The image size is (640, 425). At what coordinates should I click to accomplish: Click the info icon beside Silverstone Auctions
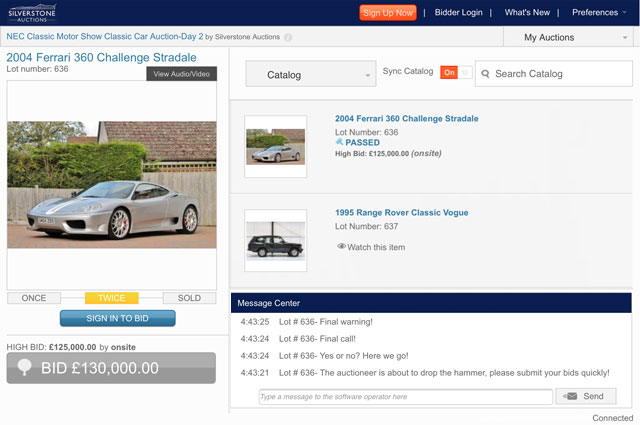tap(288, 37)
